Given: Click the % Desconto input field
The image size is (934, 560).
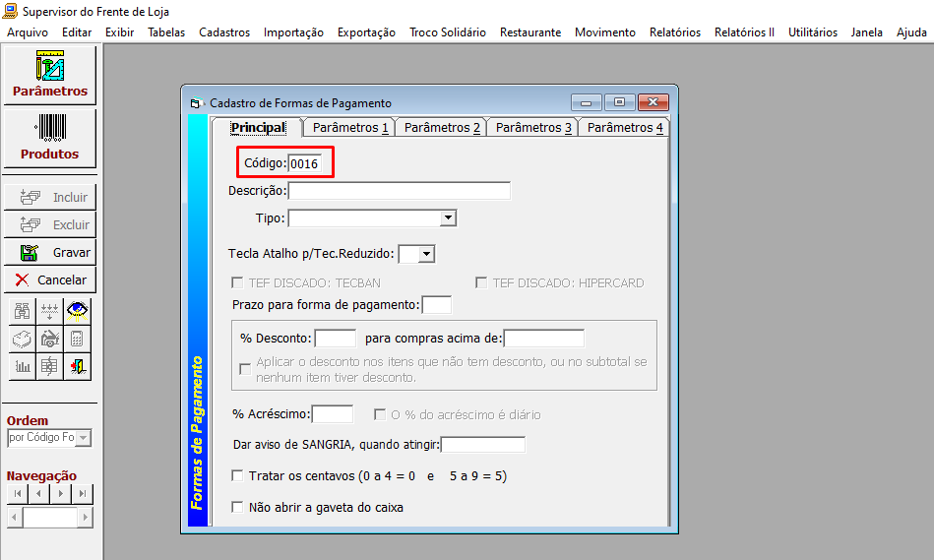Looking at the screenshot, I should point(336,339).
